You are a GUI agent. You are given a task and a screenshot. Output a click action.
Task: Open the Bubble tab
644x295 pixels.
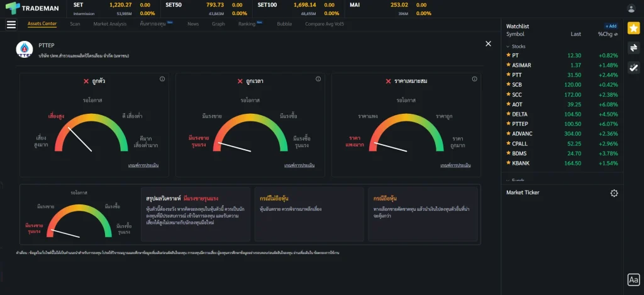pos(284,24)
